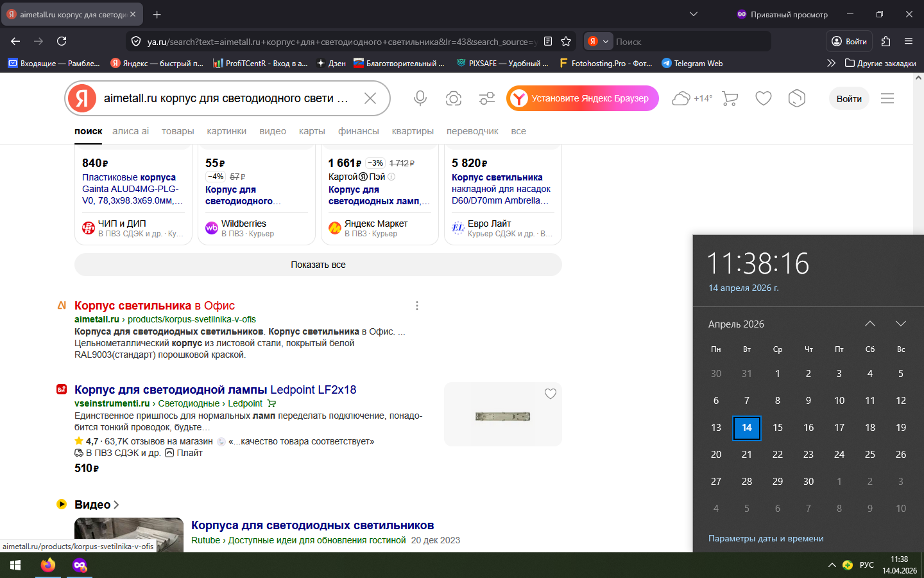Viewport: 924px width, 578px height.
Task: Go to next month in calendar
Action: pyautogui.click(x=900, y=324)
